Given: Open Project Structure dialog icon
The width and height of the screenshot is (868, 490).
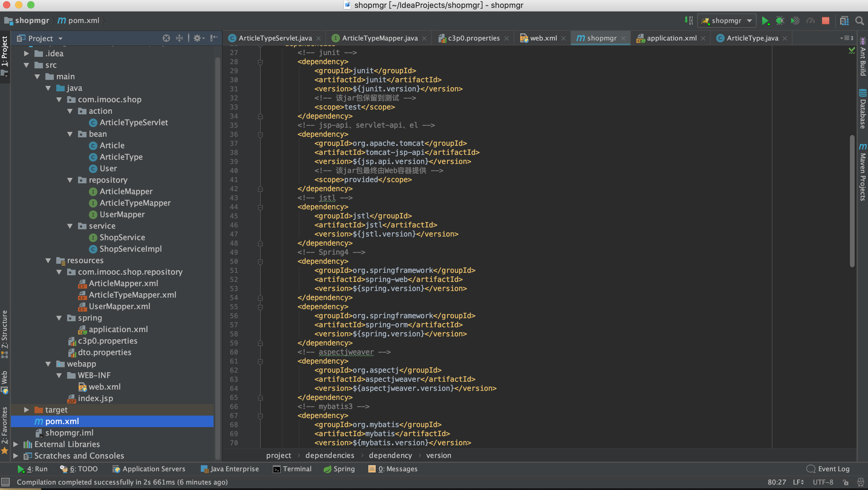Looking at the screenshot, I should (844, 21).
